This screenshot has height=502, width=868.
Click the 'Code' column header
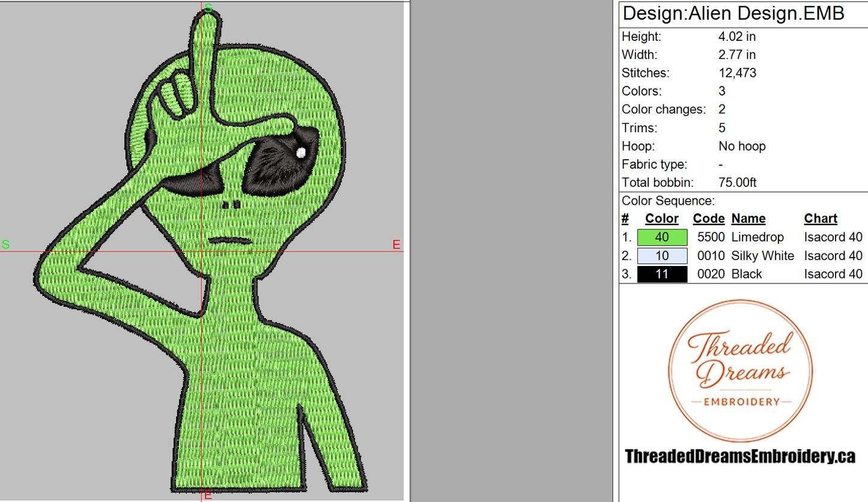[x=709, y=219]
